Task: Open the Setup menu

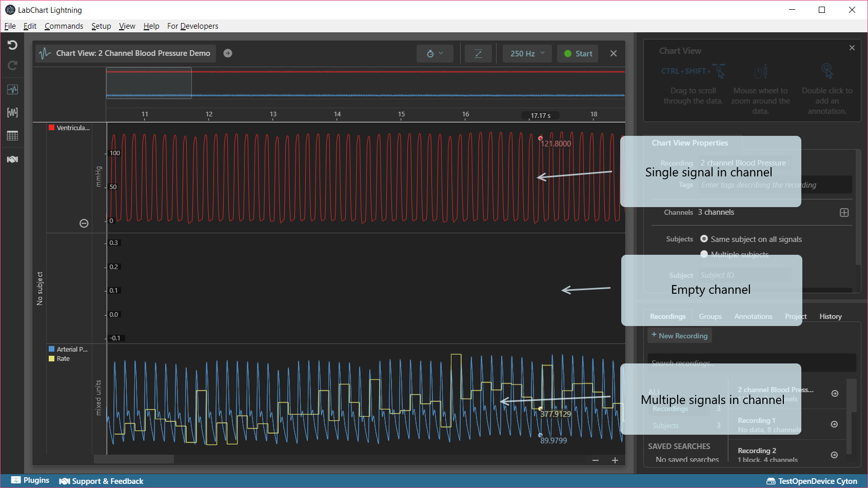Action: pos(101,26)
